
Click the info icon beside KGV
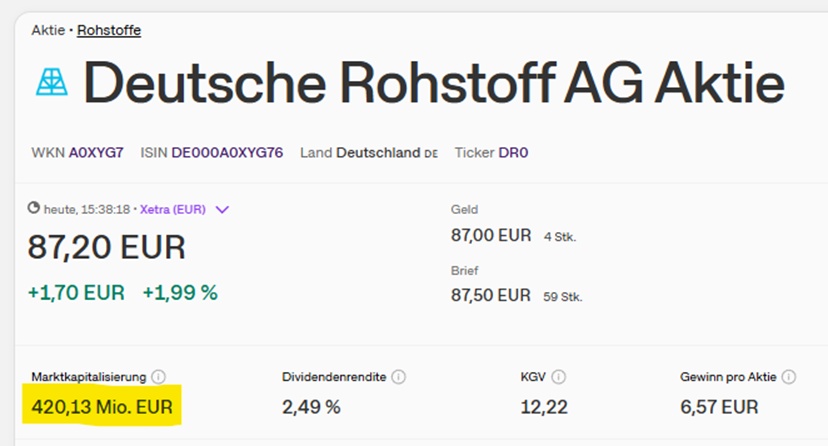point(558,377)
